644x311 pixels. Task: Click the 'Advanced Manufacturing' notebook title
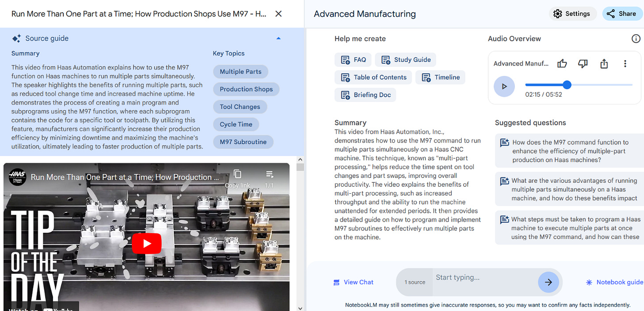coord(365,14)
